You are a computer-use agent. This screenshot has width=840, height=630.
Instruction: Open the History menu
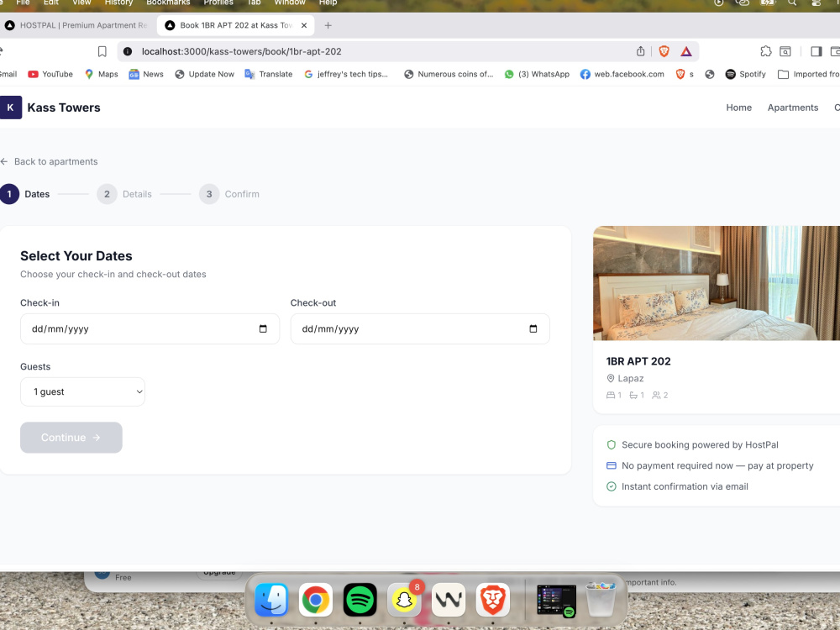pos(118,3)
